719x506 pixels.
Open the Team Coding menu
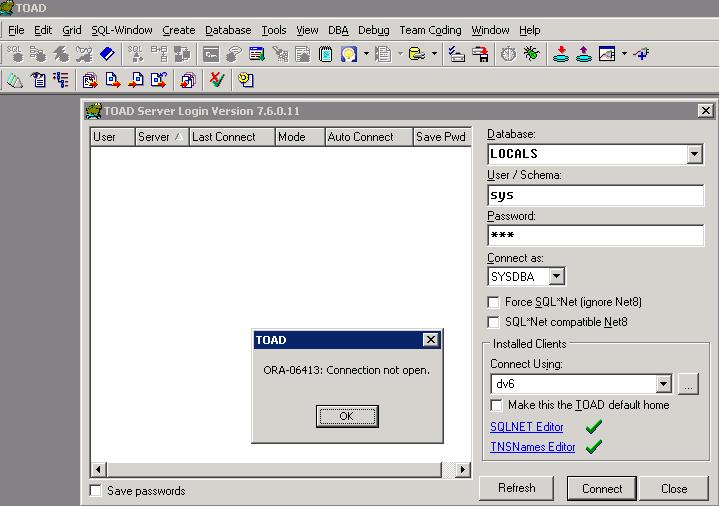[x=430, y=30]
